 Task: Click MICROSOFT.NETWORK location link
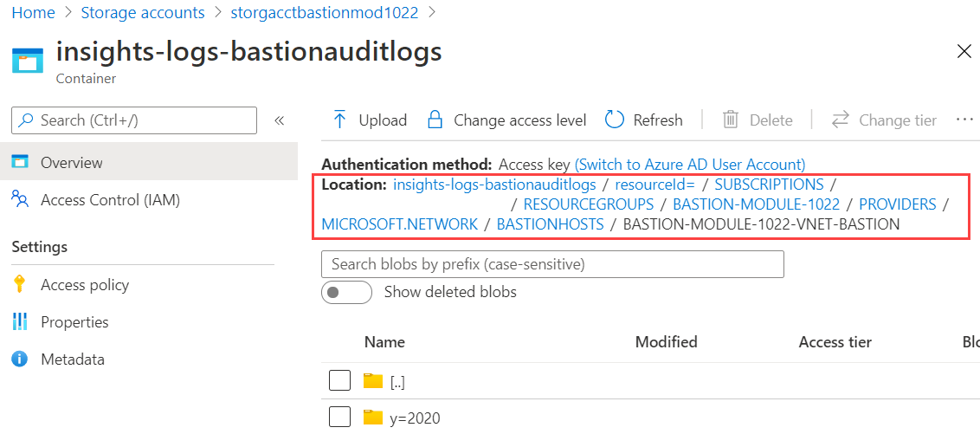pyautogui.click(x=399, y=224)
